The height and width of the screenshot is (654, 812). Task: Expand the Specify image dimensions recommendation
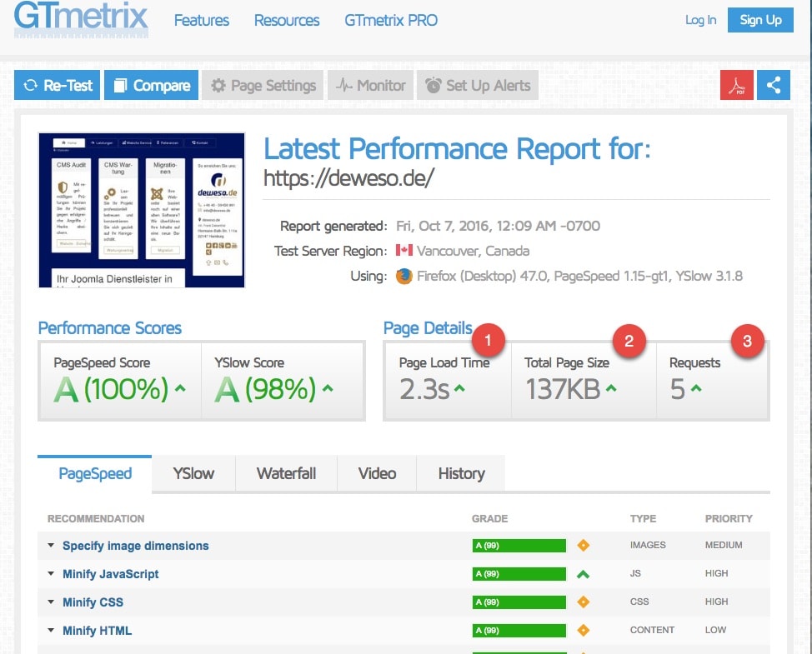[135, 546]
